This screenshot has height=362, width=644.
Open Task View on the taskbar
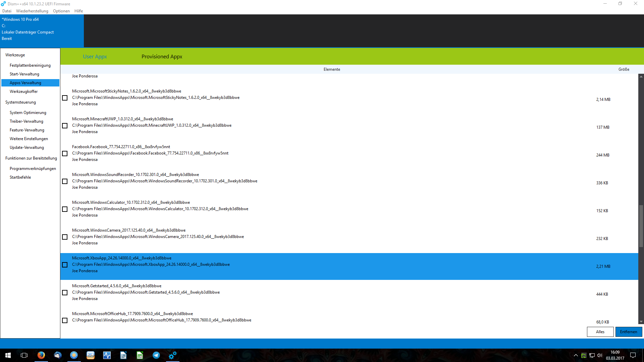[24, 355]
